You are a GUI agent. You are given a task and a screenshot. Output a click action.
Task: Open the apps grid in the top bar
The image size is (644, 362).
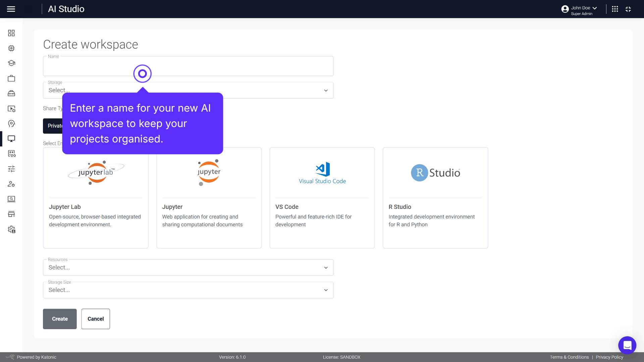(x=615, y=9)
